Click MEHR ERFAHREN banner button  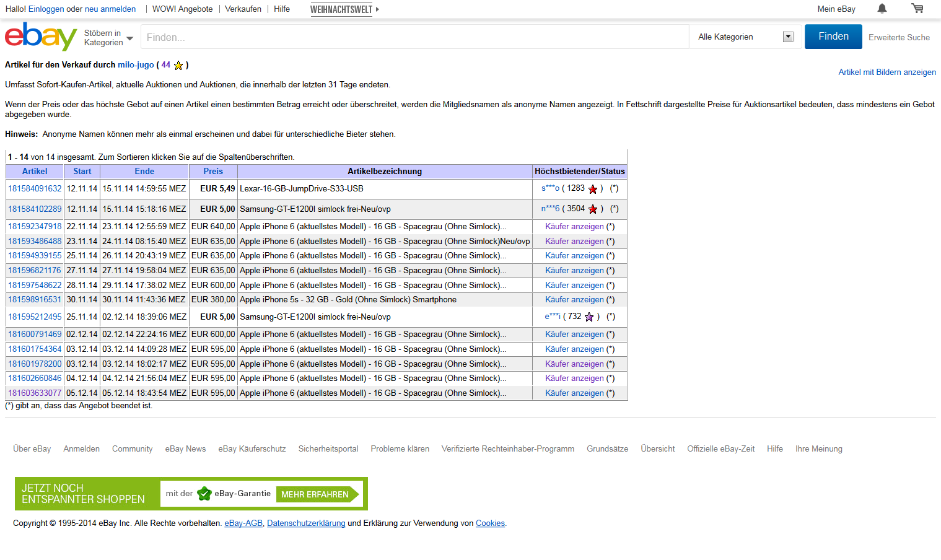click(318, 494)
